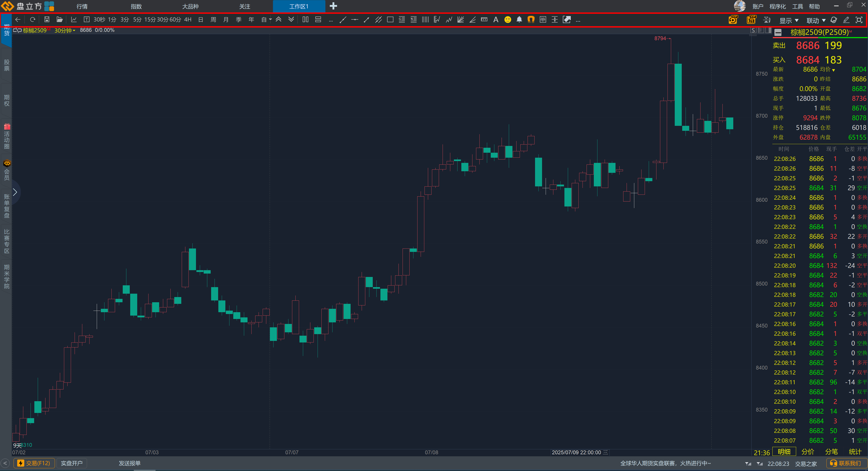Viewport: 868px width, 471px height.
Task: Click the line chart icon in the toolbar
Action: (x=74, y=19)
